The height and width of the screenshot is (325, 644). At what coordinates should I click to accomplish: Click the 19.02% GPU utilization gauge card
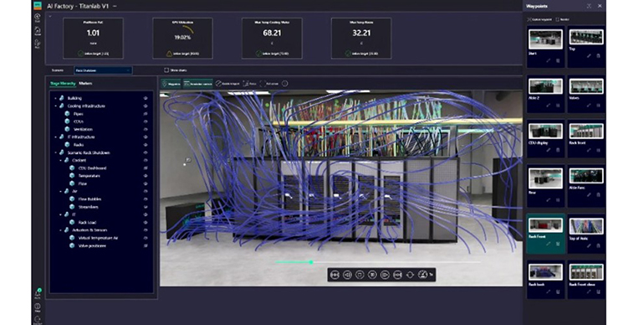(183, 39)
